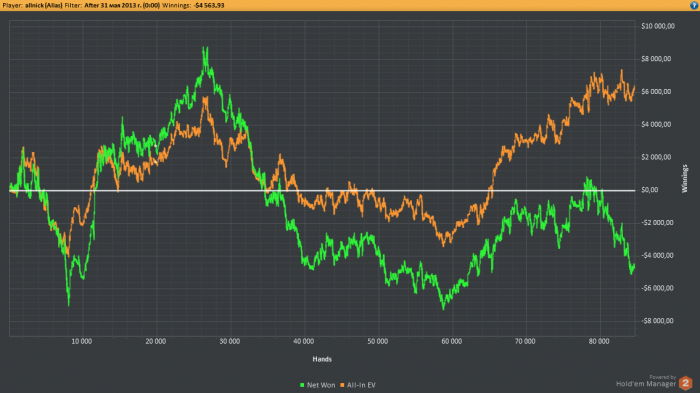Click the help icon in the header's corner
Screen dimensions: 700x393
[694, 5]
